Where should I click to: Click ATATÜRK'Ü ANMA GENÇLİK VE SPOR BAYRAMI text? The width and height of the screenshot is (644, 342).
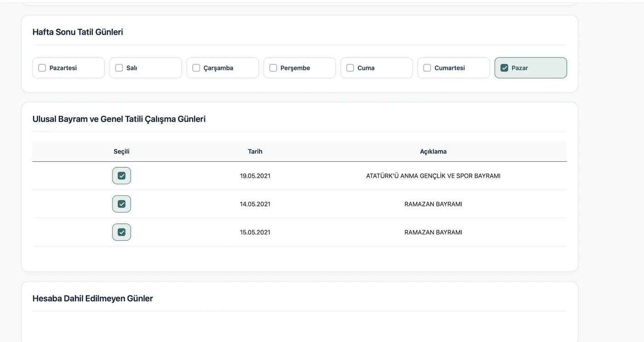pos(433,176)
